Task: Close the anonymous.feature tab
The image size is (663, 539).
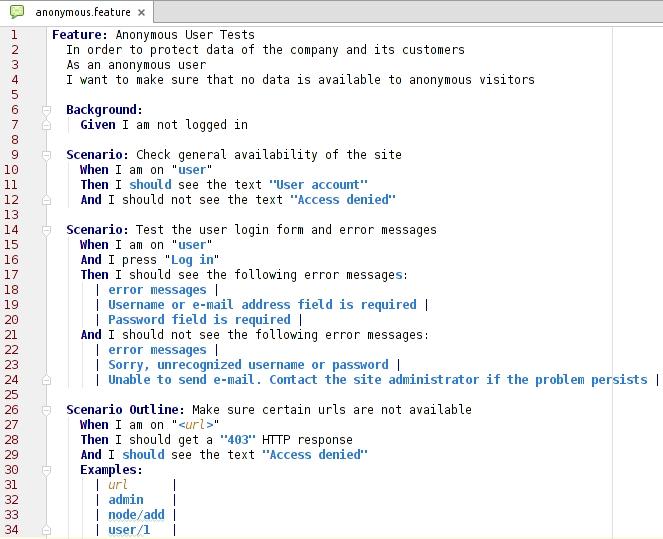Action: (142, 13)
